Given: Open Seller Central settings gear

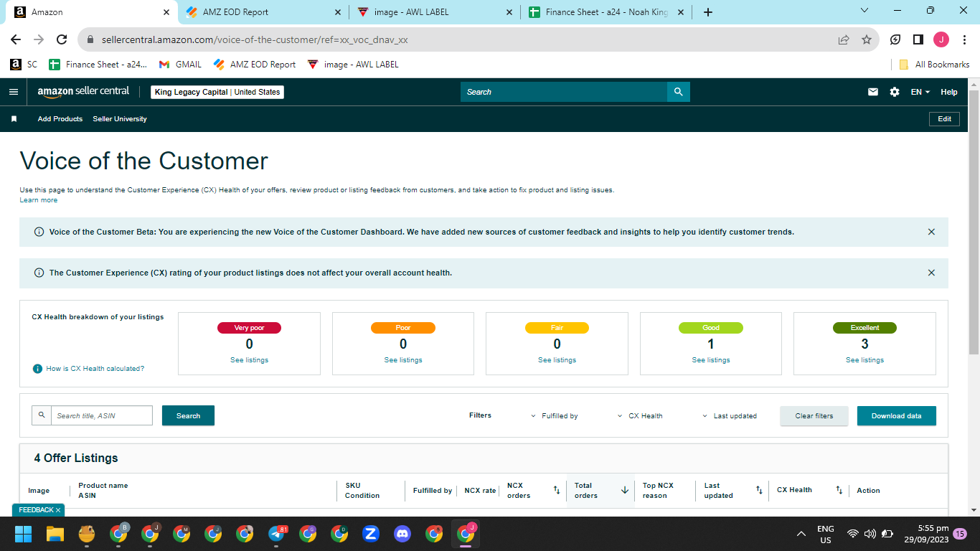Looking at the screenshot, I should (895, 92).
